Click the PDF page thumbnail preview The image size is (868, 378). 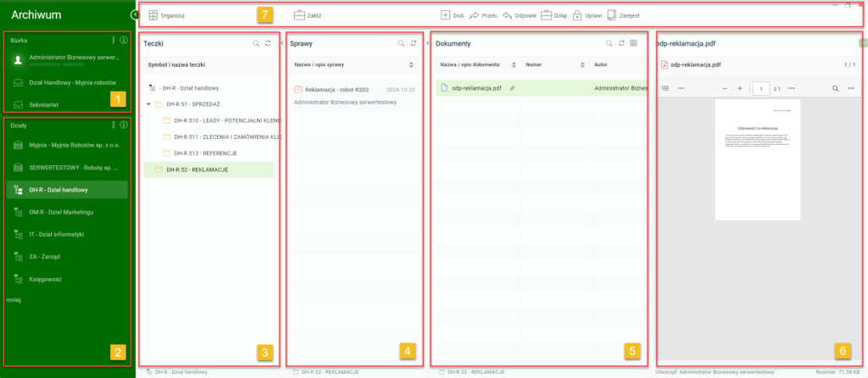click(x=757, y=160)
